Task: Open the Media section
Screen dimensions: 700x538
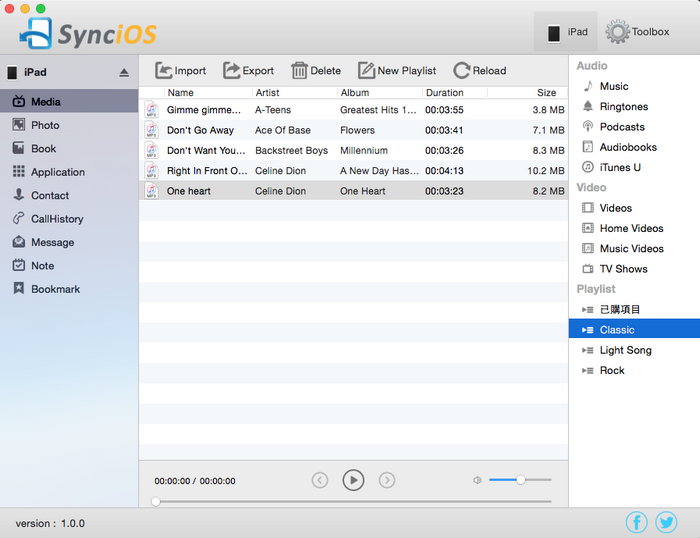Action: (x=69, y=101)
